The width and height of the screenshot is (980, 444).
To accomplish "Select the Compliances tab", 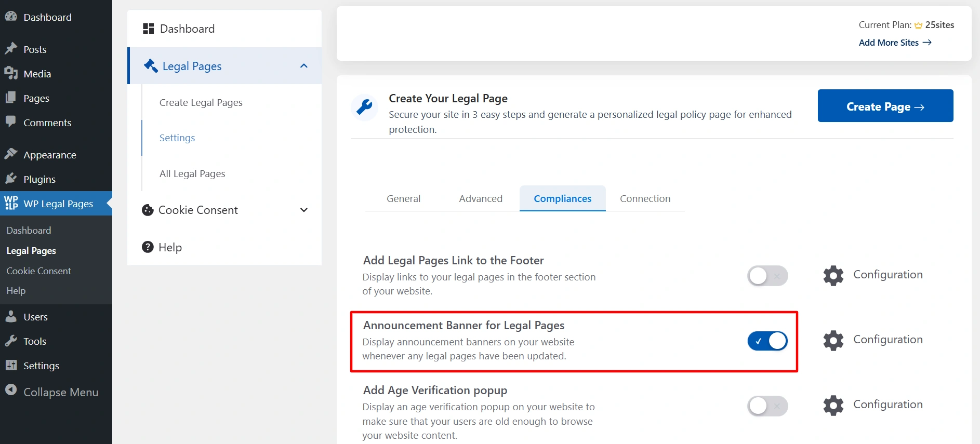I will coord(563,198).
